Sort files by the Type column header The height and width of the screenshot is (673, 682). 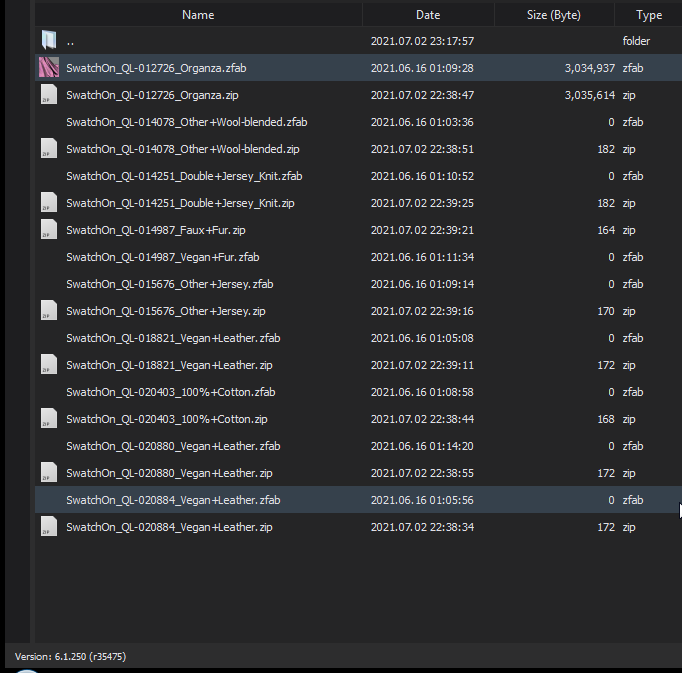coord(649,15)
